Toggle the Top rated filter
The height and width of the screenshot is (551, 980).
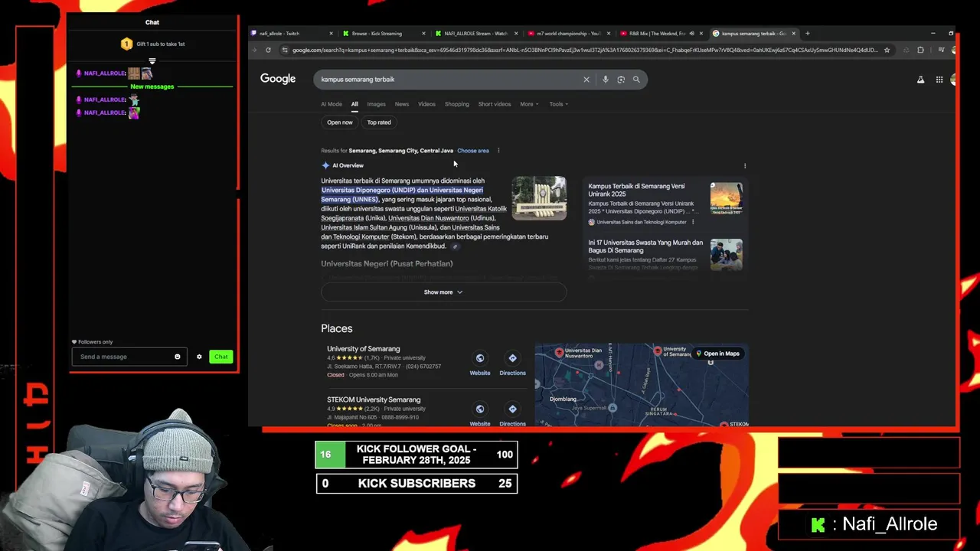pyautogui.click(x=379, y=122)
